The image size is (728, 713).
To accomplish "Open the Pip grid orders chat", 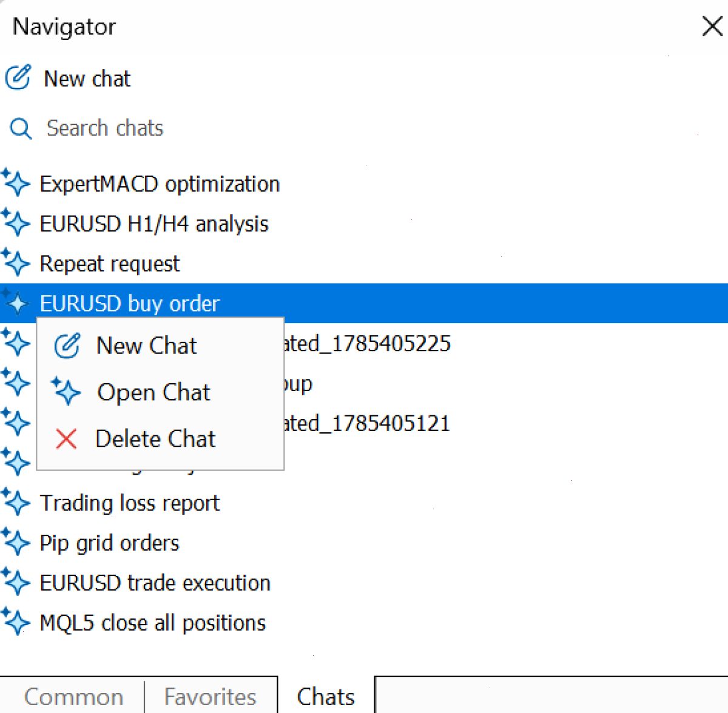I will (110, 543).
